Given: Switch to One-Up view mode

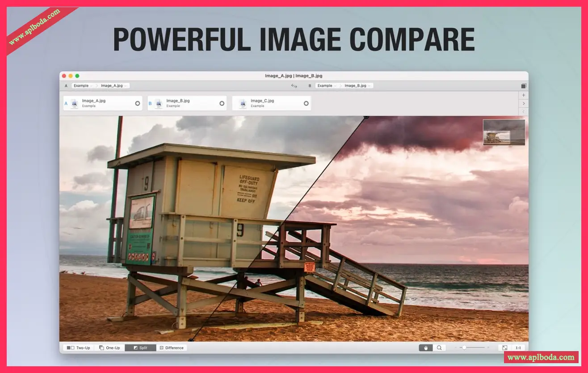Looking at the screenshot, I should click(109, 348).
